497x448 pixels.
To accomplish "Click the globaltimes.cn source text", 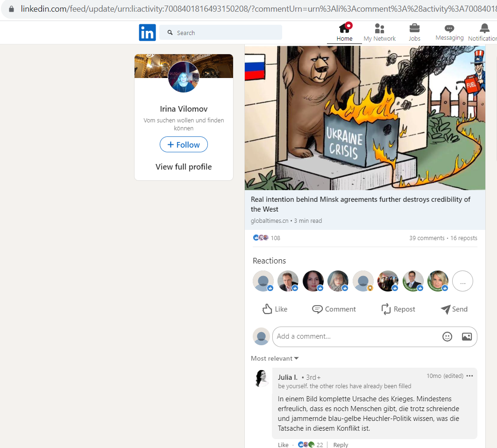I will (x=270, y=220).
